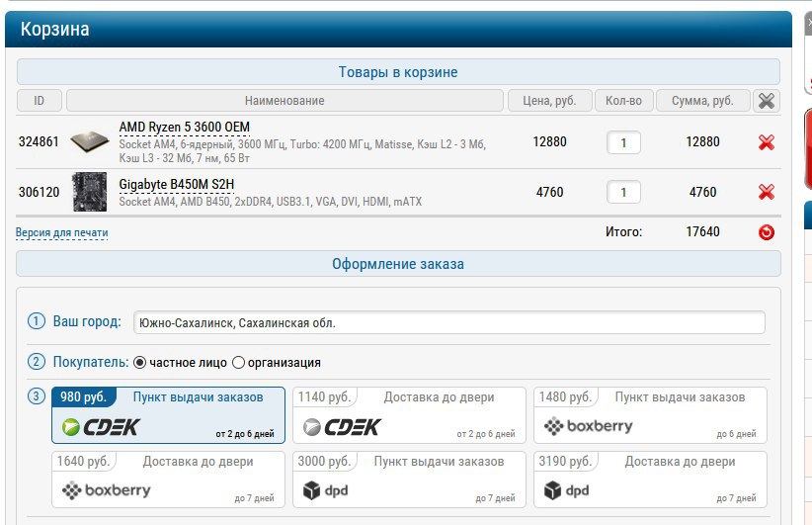The height and width of the screenshot is (525, 812).
Task: Click the Ryzen processor thumbnail
Action: coord(90,142)
